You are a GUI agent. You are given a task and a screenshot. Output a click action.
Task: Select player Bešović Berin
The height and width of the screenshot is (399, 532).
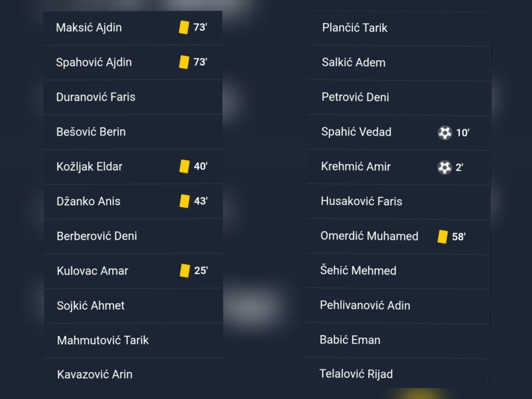(91, 132)
